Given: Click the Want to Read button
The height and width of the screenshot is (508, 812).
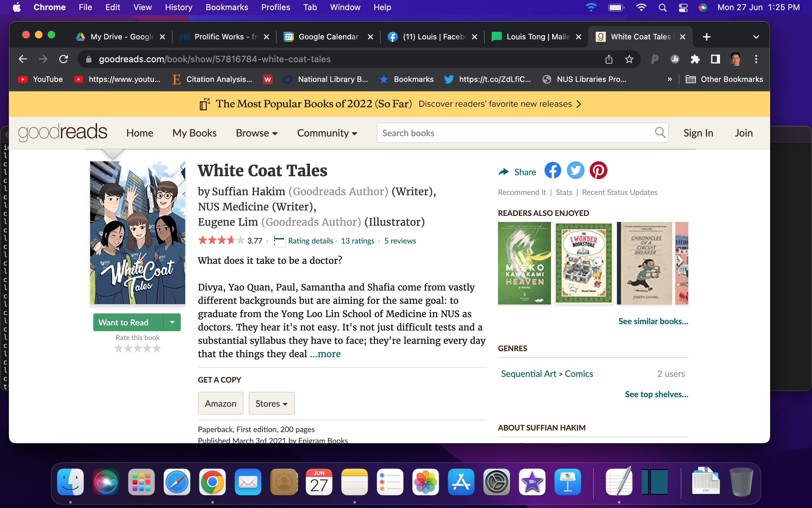Looking at the screenshot, I should (x=128, y=322).
